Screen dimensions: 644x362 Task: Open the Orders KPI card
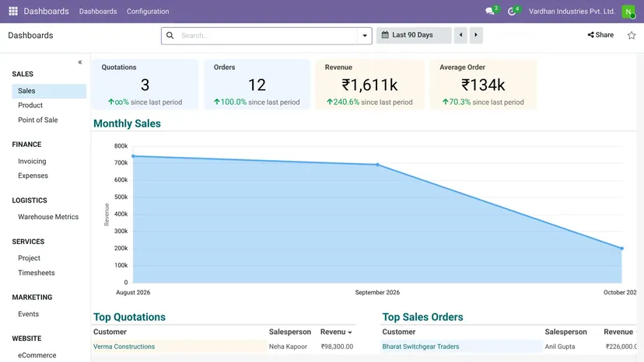coord(257,85)
